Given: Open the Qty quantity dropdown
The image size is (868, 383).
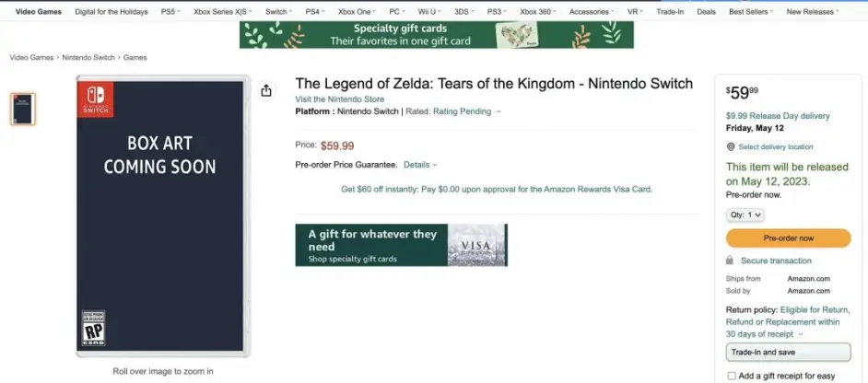Looking at the screenshot, I should [745, 215].
